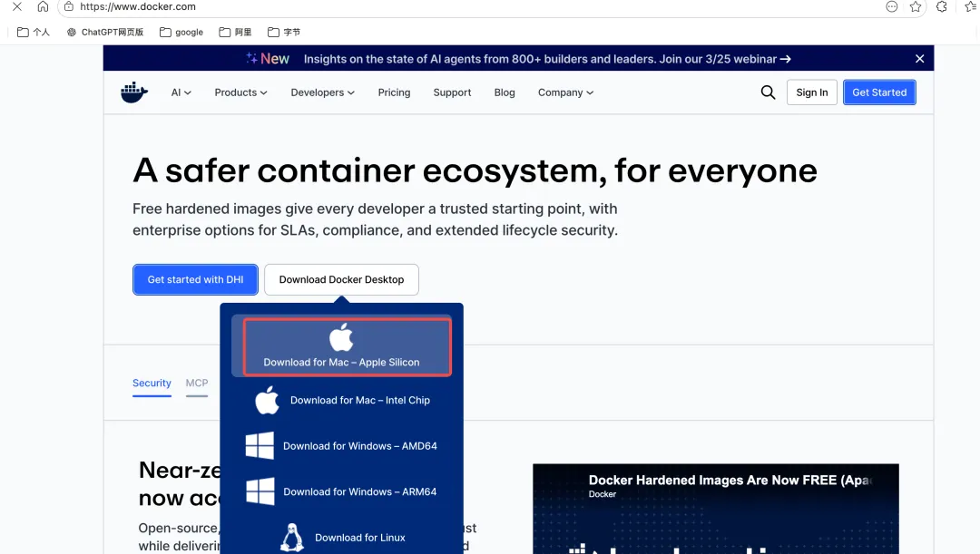Expand the AI navigation menu

tap(181, 92)
